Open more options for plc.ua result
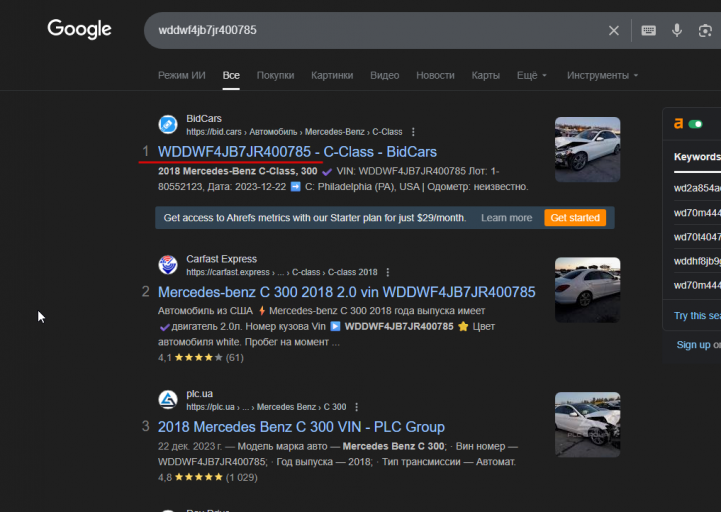 (x=356, y=407)
